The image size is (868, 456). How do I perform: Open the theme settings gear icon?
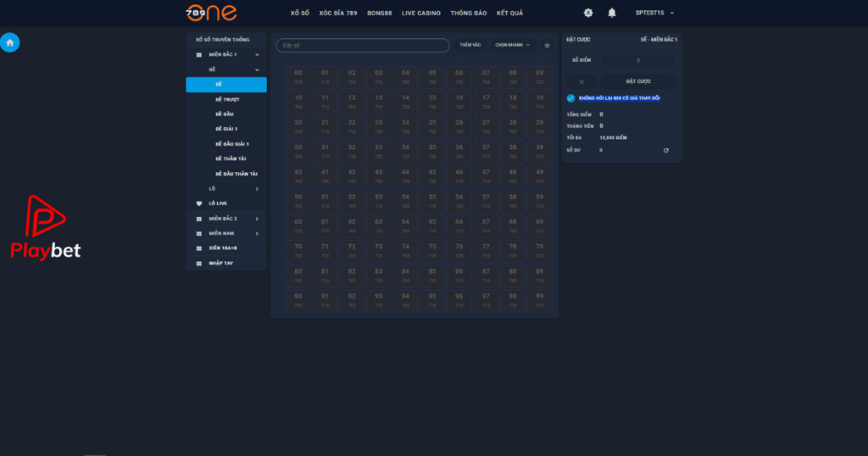pyautogui.click(x=588, y=13)
